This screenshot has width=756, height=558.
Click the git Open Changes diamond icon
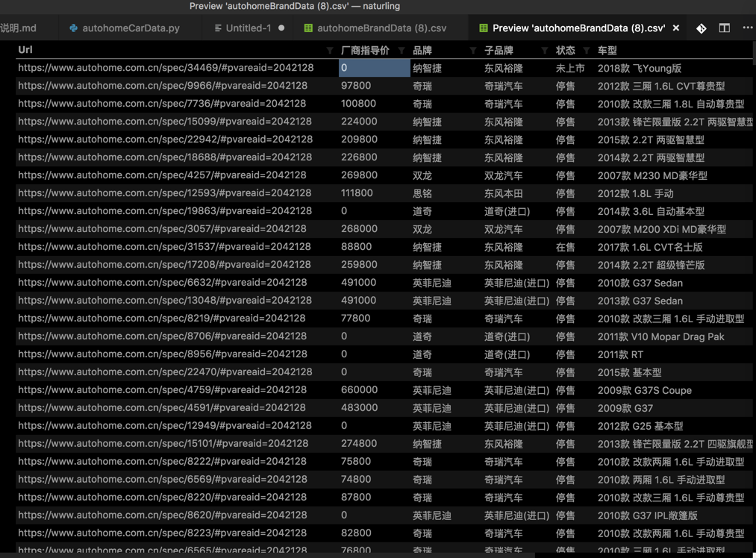(x=702, y=28)
